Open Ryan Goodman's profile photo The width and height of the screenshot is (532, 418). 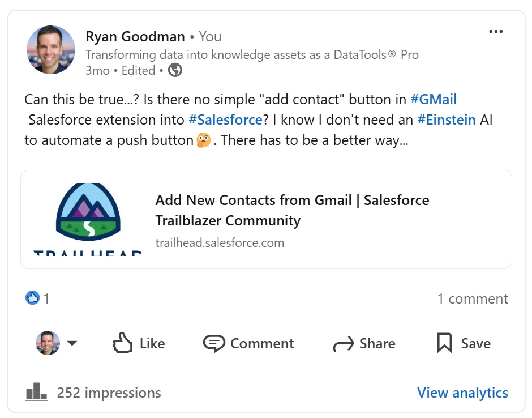[51, 50]
